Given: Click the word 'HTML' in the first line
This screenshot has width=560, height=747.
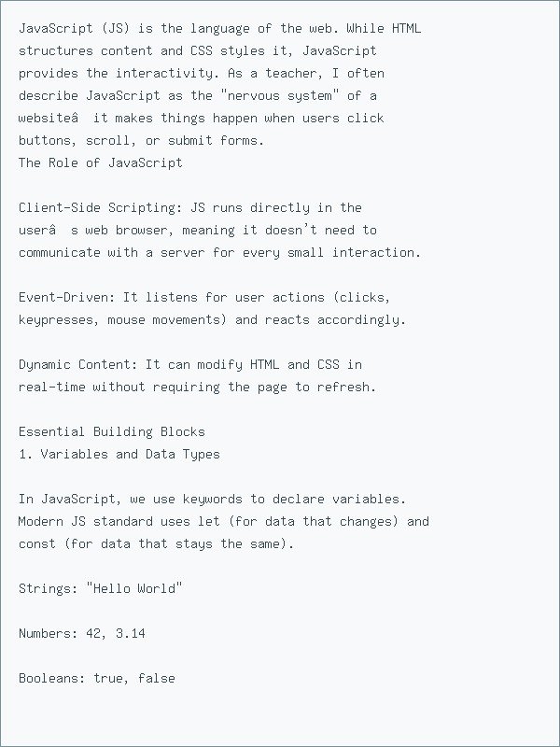Looking at the screenshot, I should tap(407, 28).
